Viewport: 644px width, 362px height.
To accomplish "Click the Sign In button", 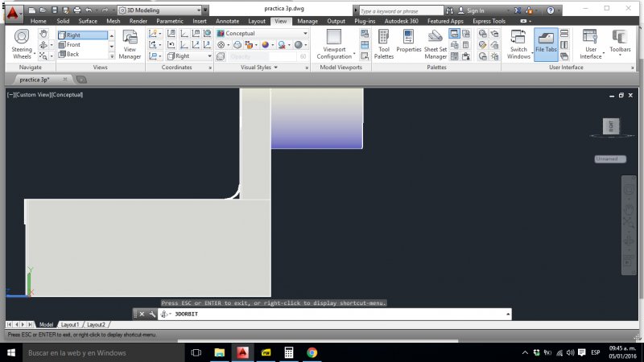I will (x=475, y=10).
